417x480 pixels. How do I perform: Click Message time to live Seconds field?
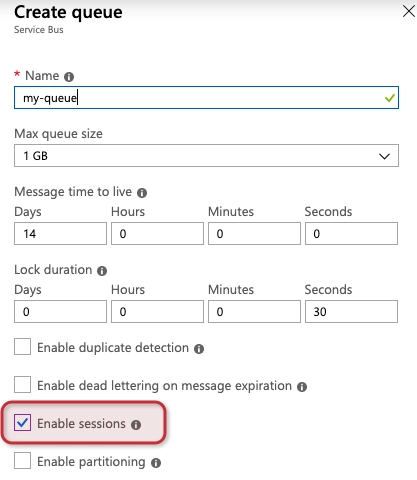[351, 234]
